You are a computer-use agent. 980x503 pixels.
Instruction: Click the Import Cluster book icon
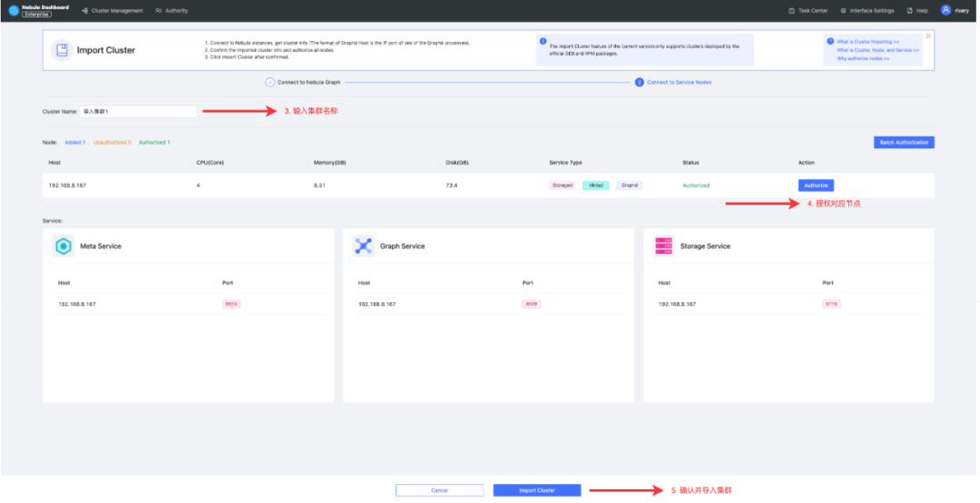(62, 50)
